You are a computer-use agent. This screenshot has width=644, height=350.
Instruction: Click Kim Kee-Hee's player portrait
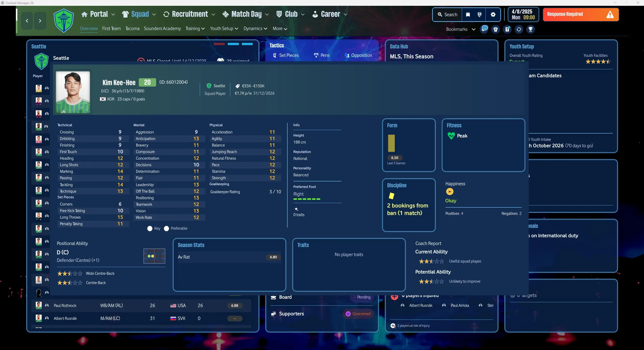click(x=73, y=92)
